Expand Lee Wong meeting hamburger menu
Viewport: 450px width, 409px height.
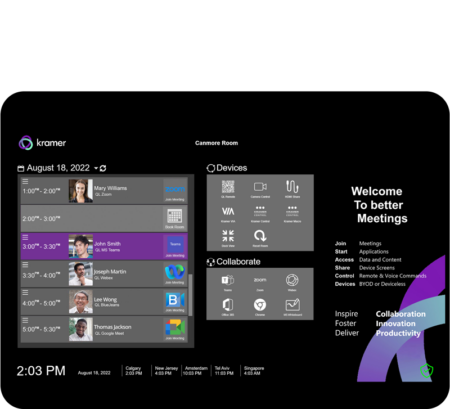[25, 293]
